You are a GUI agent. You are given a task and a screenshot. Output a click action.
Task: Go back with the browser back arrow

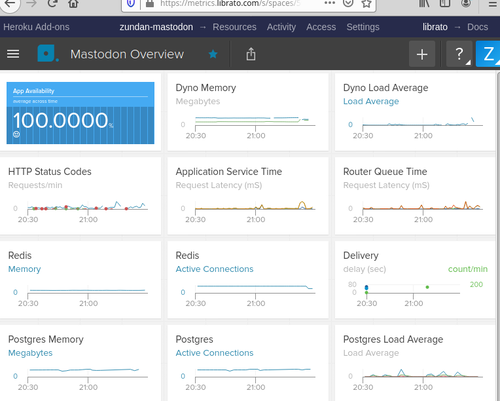click(9, 4)
